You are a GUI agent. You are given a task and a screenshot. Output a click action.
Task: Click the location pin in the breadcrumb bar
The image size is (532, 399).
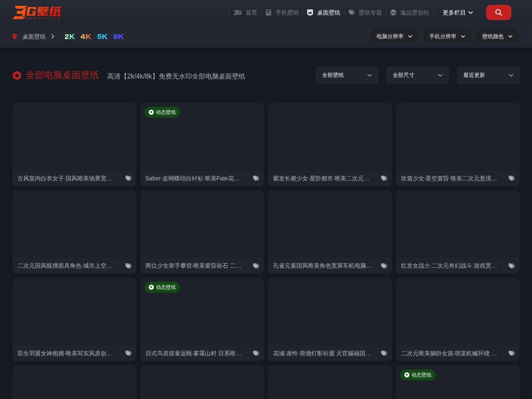[15, 37]
